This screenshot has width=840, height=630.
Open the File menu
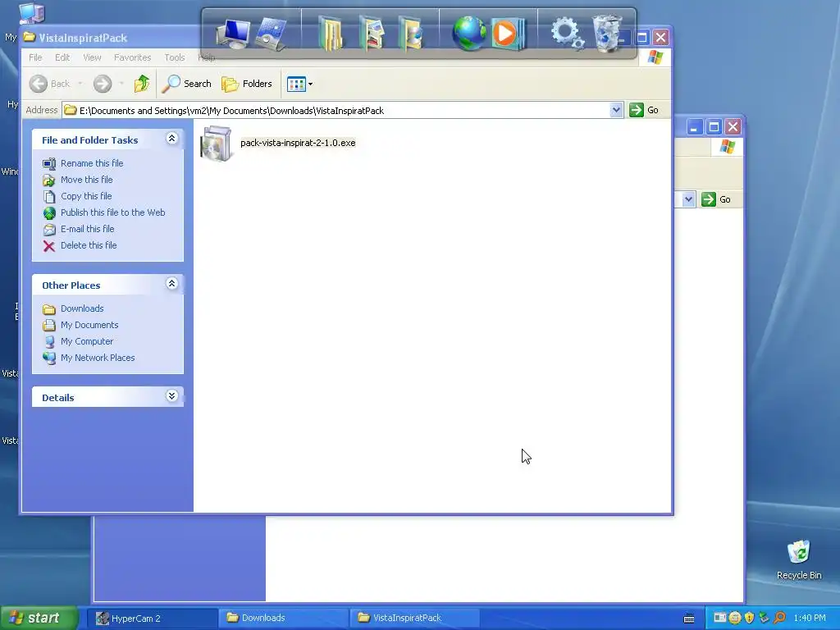(x=35, y=57)
